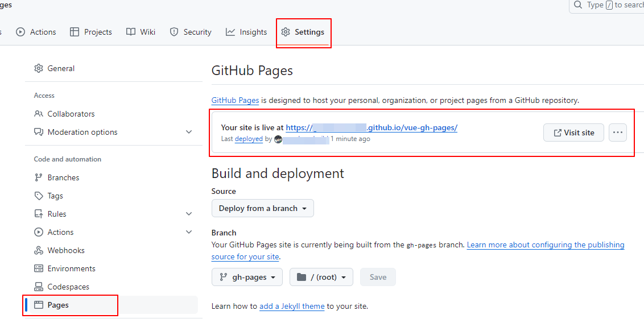
Task: Click the Collaborators people icon
Action: (39, 114)
